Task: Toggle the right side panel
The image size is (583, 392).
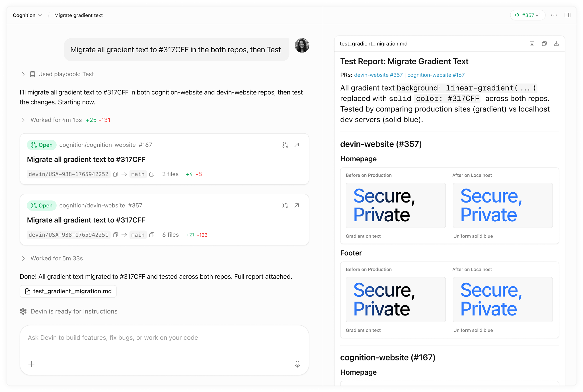Action: pos(567,15)
